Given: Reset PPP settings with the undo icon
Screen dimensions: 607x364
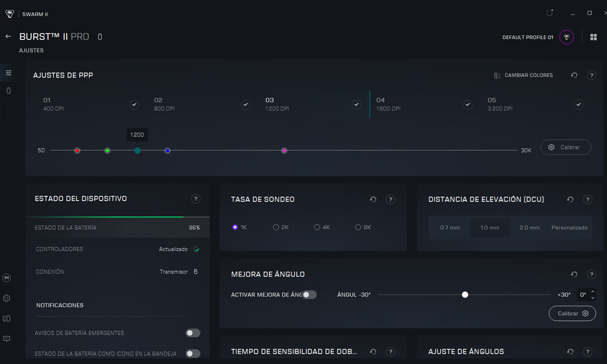Looking at the screenshot, I should coord(574,75).
